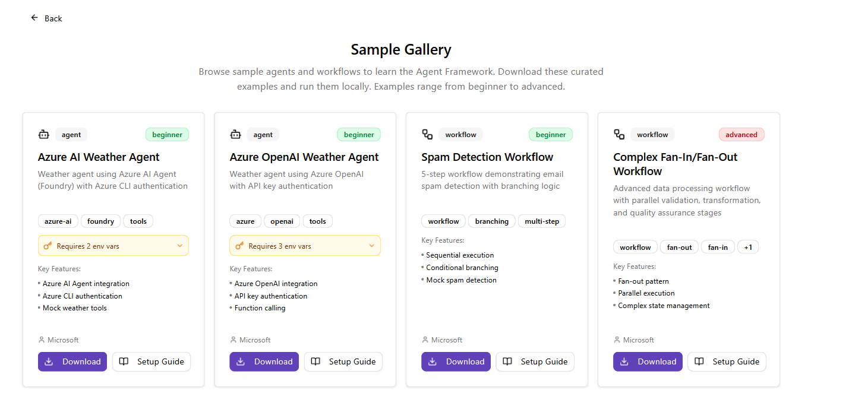The width and height of the screenshot is (868, 403).
Task: Download the Azure OpenAI Weather Agent sample
Action: (264, 361)
